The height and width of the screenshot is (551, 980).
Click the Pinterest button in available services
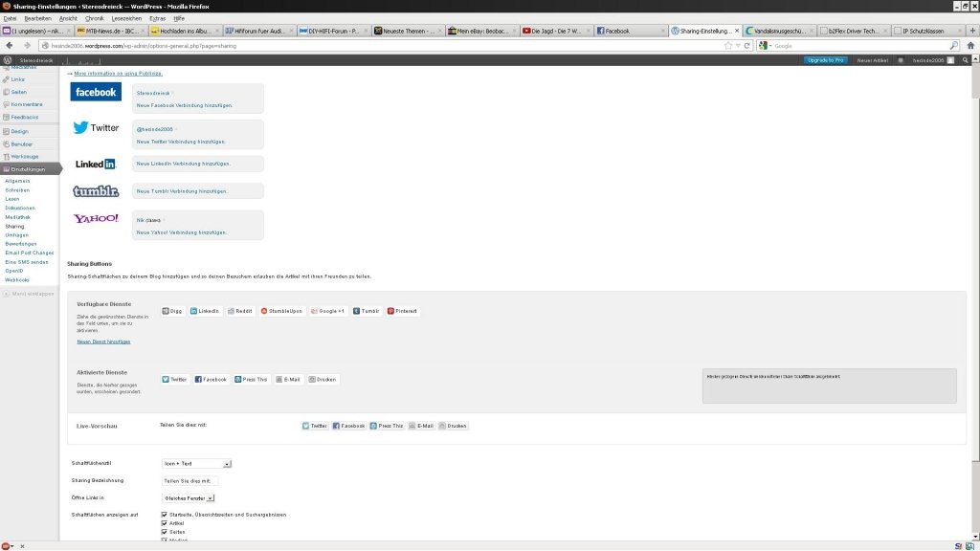pyautogui.click(x=403, y=311)
